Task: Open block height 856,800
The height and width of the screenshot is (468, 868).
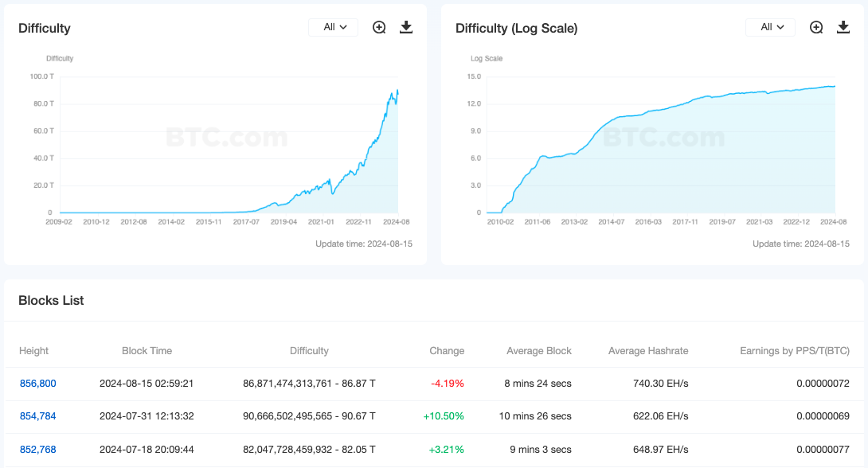Action: pyautogui.click(x=38, y=384)
